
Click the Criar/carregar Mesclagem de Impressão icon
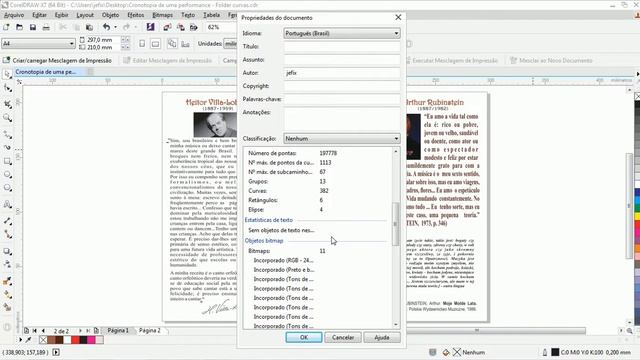point(6,60)
